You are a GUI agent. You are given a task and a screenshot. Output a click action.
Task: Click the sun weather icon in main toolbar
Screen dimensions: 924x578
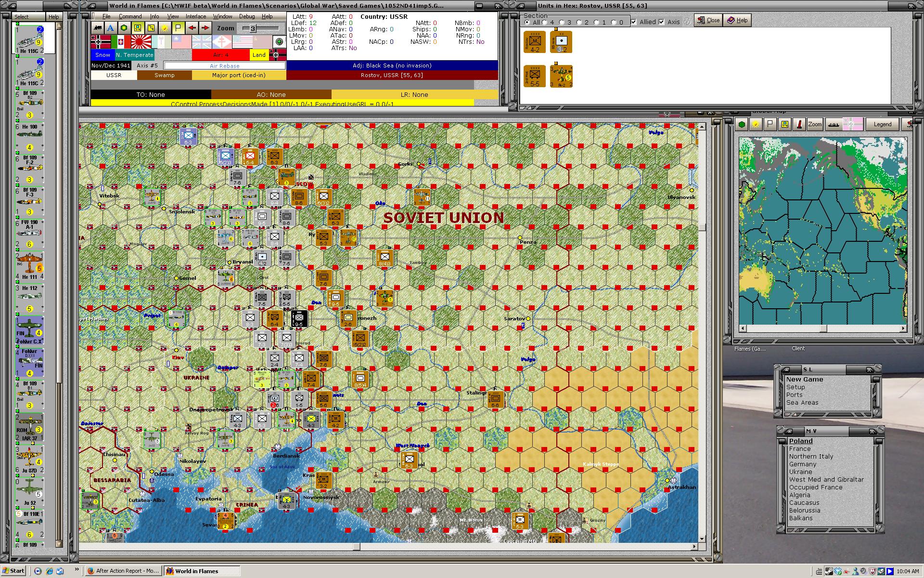pos(165,28)
